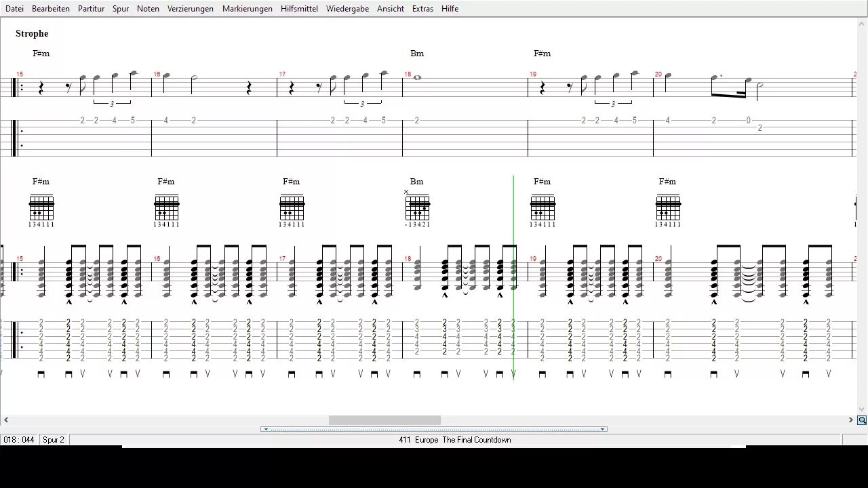Click measure number 15 in the upper track

[20, 74]
